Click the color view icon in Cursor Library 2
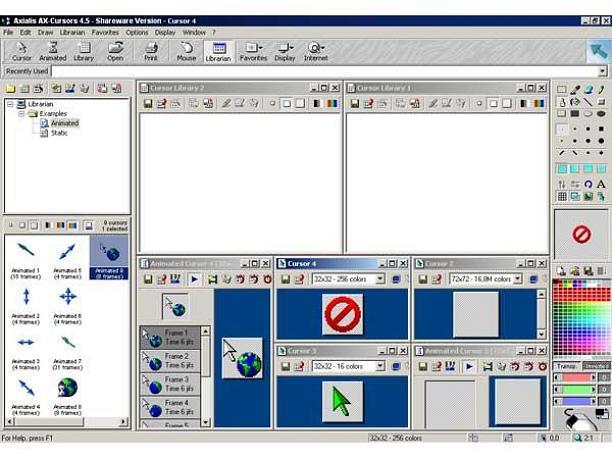This screenshot has width=612, height=459. (x=332, y=103)
